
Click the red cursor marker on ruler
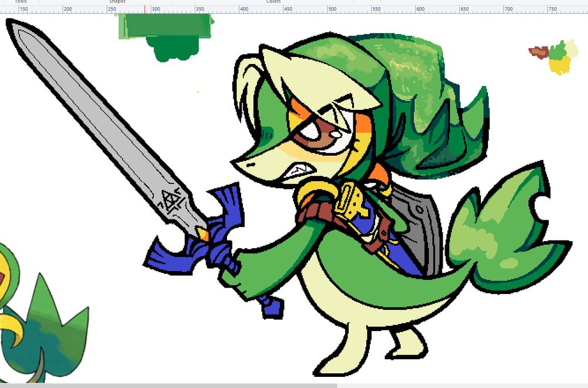tap(145, 9)
